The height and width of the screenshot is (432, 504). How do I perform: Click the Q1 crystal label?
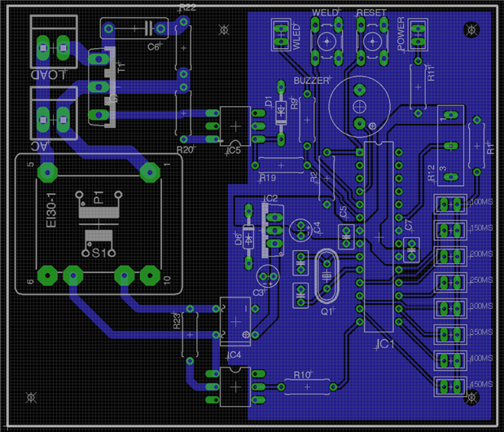click(327, 311)
